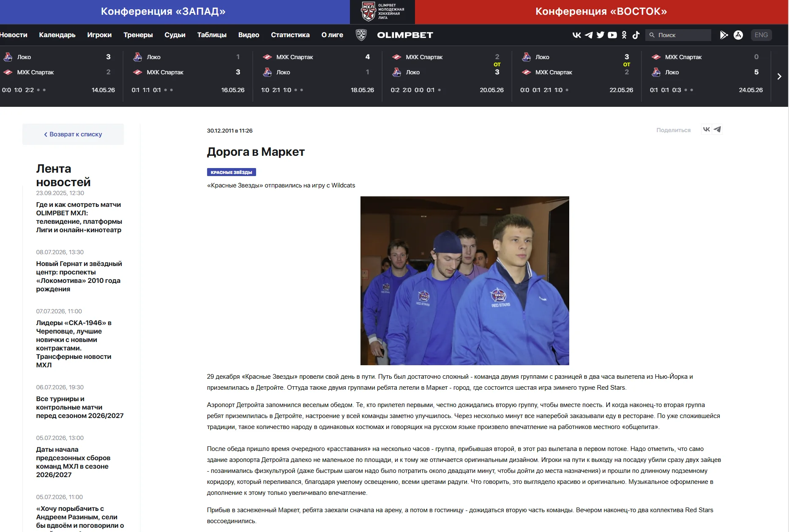Open the Новости menu item
Image resolution: width=789 pixels, height=532 pixels.
point(14,35)
